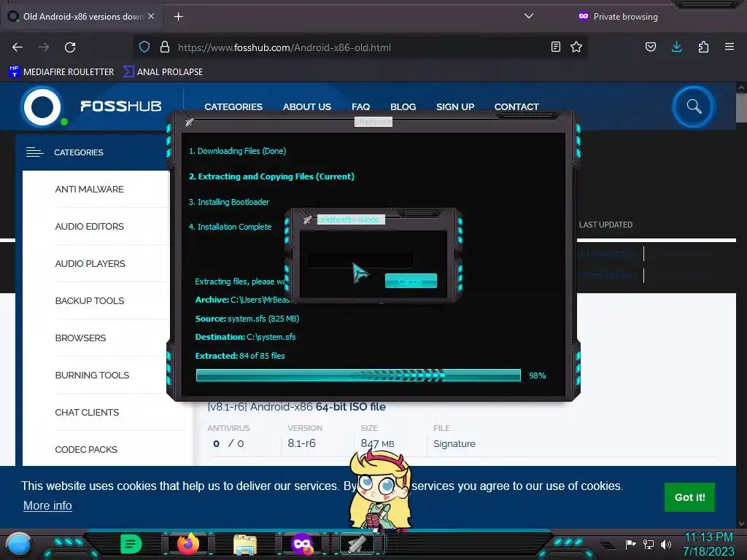
Task: Click the address bar URL field
Action: click(x=362, y=47)
